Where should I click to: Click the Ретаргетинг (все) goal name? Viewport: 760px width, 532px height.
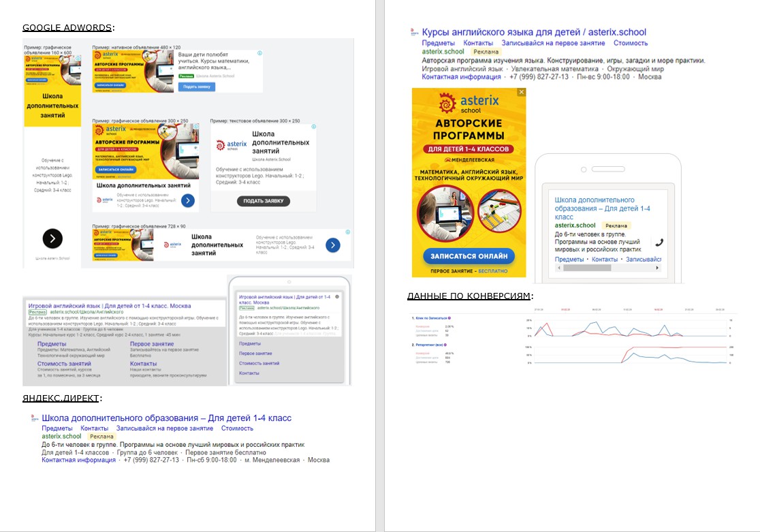pos(429,345)
